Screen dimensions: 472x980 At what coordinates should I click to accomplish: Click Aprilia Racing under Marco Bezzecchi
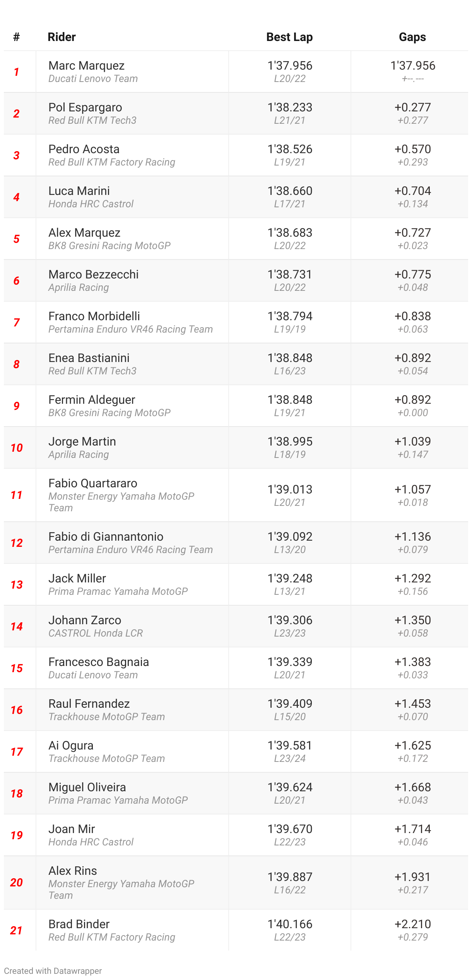79,287
